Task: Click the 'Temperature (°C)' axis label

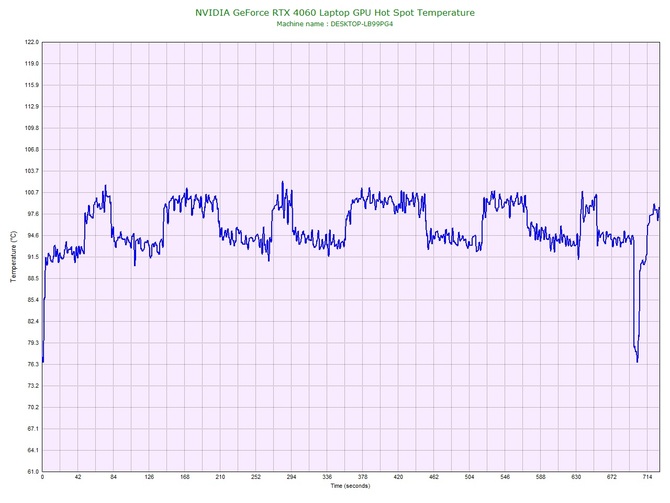Action: (14, 256)
